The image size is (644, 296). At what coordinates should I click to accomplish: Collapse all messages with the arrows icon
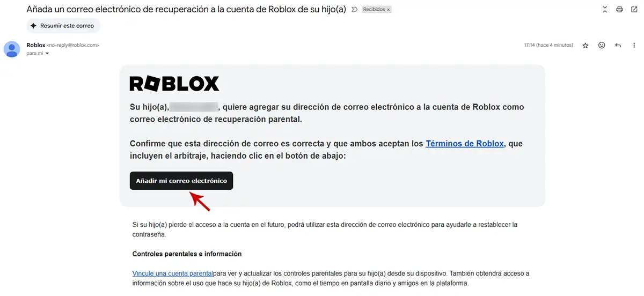605,10
